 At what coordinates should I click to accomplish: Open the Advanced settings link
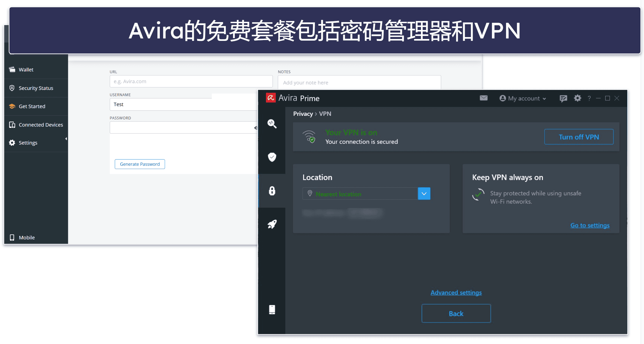[456, 293]
